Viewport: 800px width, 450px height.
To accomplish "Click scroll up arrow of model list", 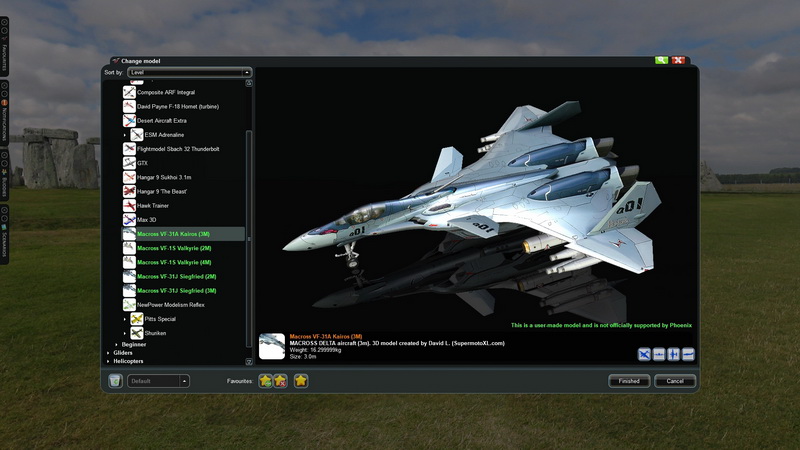I will tap(249, 83).
